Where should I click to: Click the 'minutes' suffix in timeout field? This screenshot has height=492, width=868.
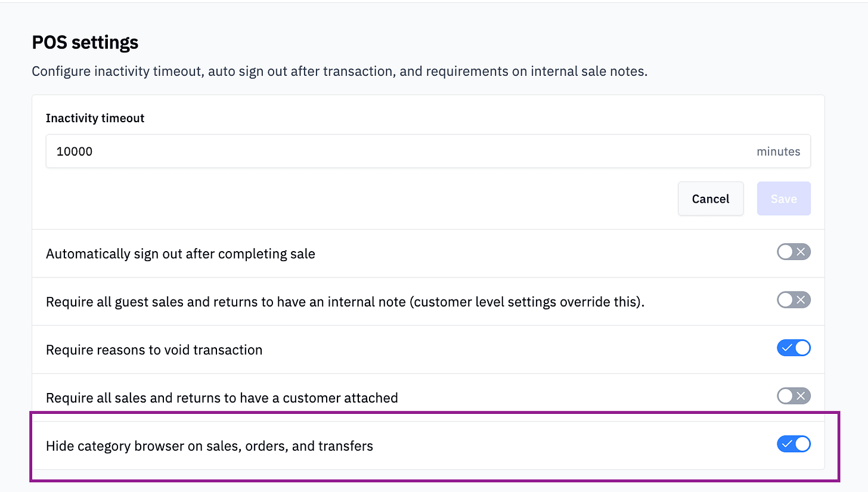[778, 151]
